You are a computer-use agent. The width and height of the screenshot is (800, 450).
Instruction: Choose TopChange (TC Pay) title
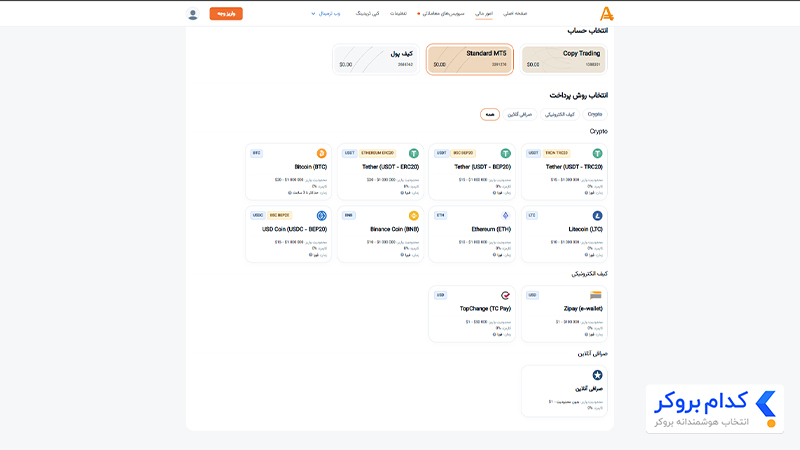[x=485, y=309]
